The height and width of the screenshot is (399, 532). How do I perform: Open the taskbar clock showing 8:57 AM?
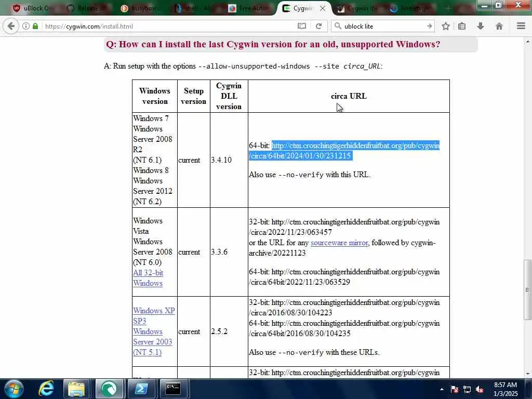(x=506, y=389)
